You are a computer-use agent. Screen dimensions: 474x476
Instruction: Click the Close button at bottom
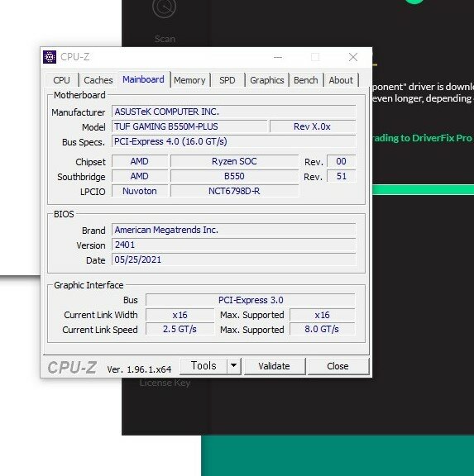pyautogui.click(x=338, y=366)
